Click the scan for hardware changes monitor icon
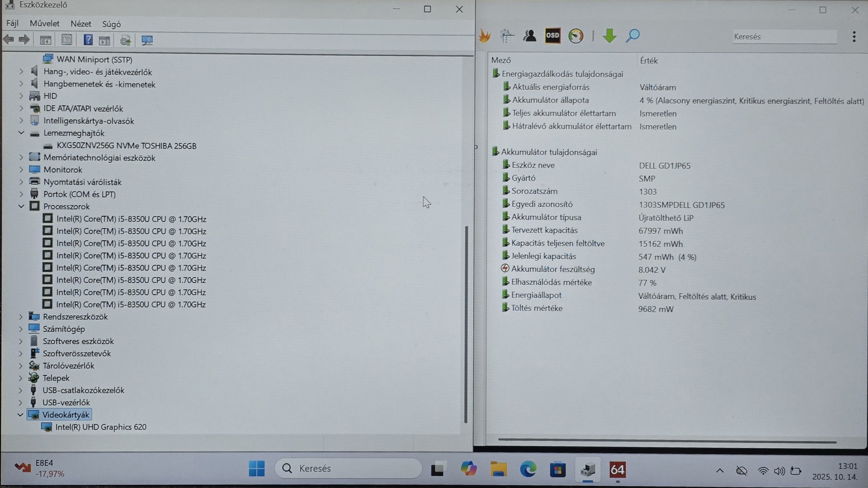 147,40
